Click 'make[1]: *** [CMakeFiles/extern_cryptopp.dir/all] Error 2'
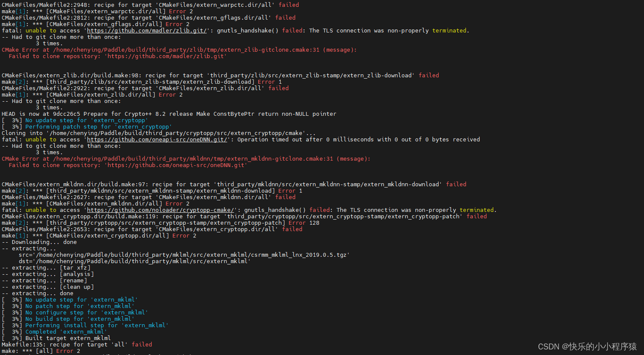644x355 pixels. point(99,236)
